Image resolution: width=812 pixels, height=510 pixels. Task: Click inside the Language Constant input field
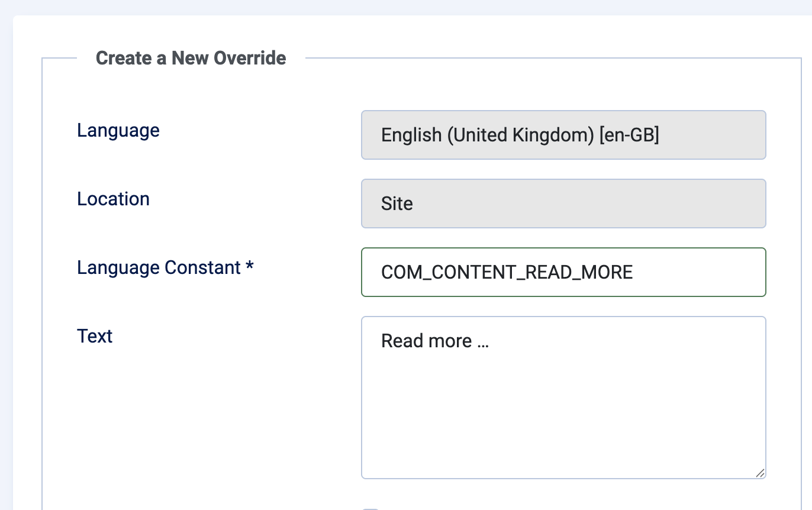tap(562, 272)
